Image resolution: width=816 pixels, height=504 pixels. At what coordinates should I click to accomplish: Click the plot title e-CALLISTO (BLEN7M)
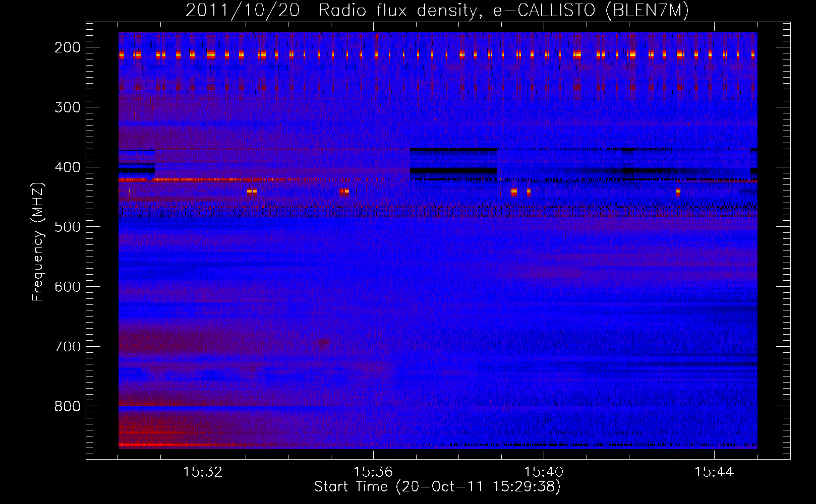591,11
